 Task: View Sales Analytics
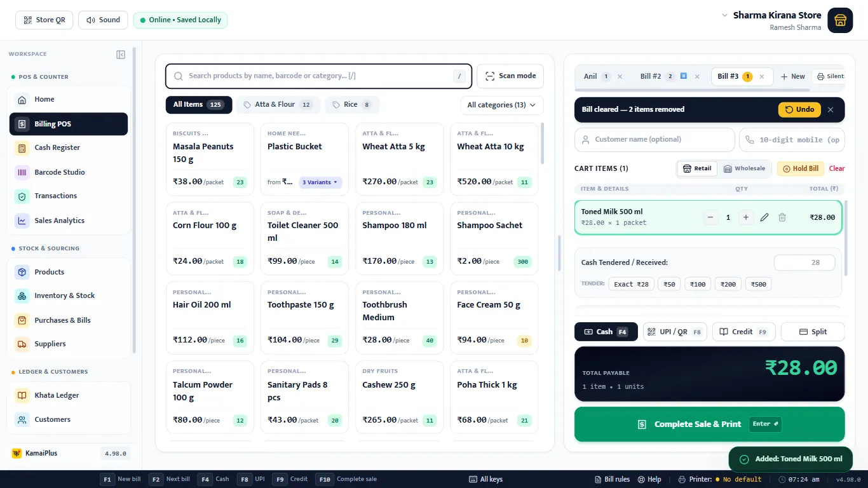coord(69,221)
